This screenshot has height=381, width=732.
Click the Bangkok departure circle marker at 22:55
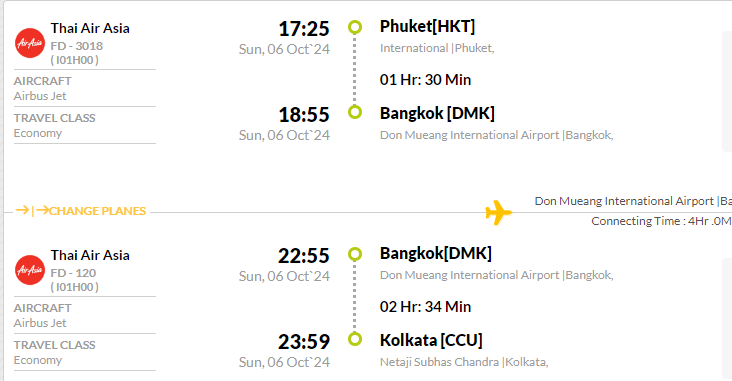pyautogui.click(x=355, y=254)
